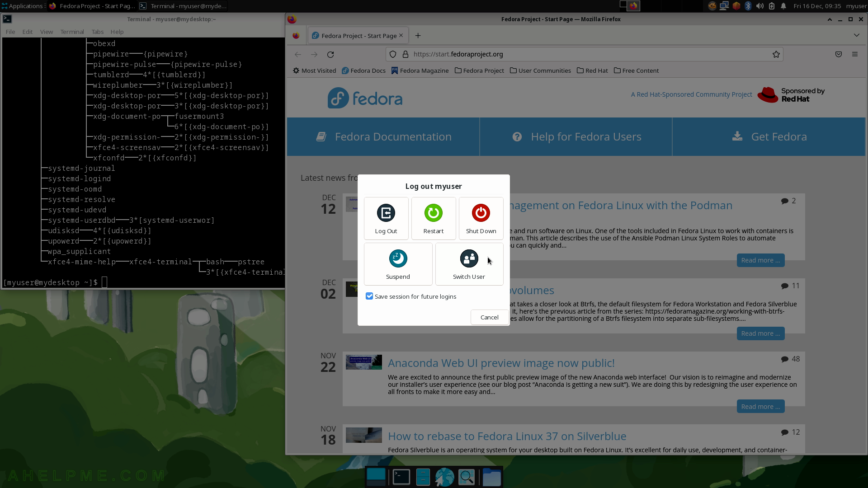Click Help for Fedora Users banner

[x=576, y=137]
